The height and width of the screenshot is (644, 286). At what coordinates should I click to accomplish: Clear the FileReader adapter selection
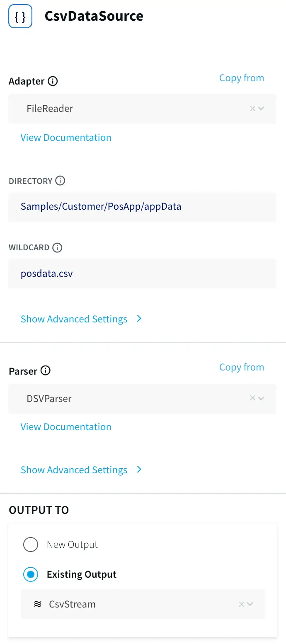point(252,109)
